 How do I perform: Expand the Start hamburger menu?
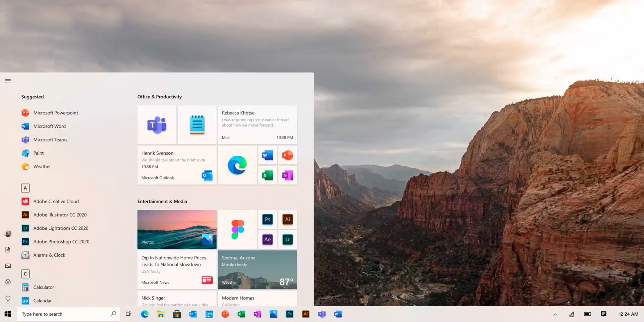[8, 81]
